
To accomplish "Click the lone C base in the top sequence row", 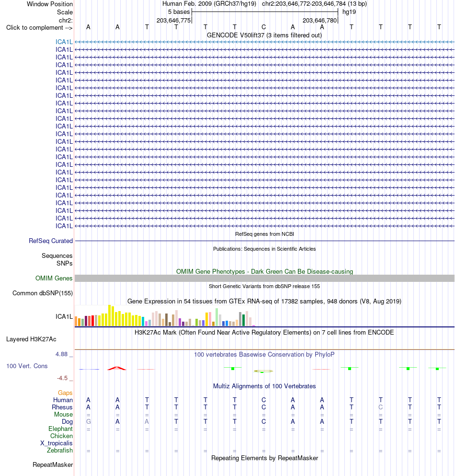I will point(263,27).
